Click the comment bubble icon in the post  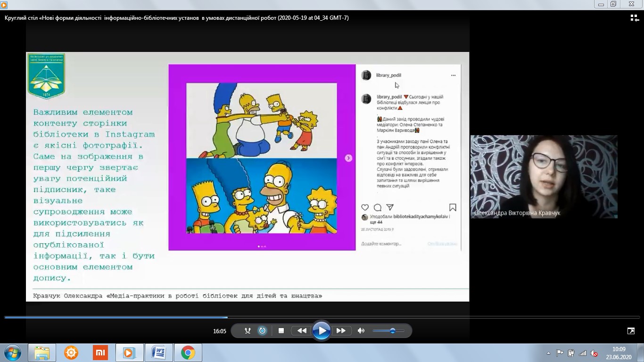click(x=378, y=207)
